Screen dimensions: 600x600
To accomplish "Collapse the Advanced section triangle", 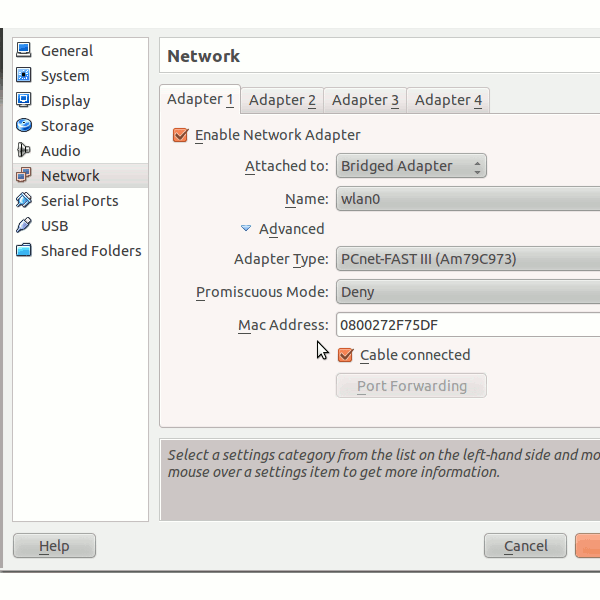I will click(x=246, y=229).
